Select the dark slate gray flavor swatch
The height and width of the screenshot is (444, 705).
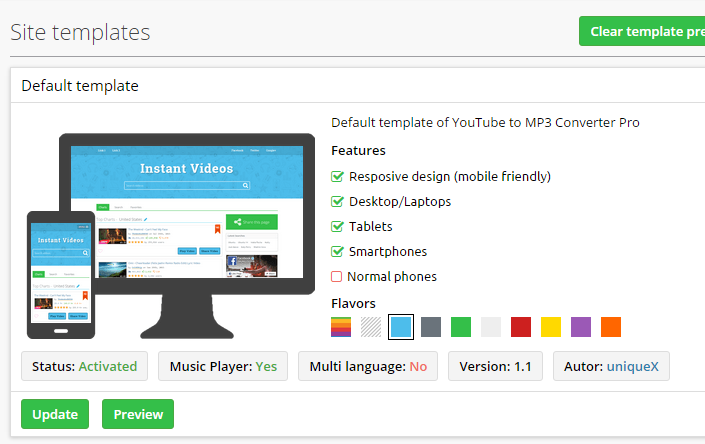coord(431,327)
